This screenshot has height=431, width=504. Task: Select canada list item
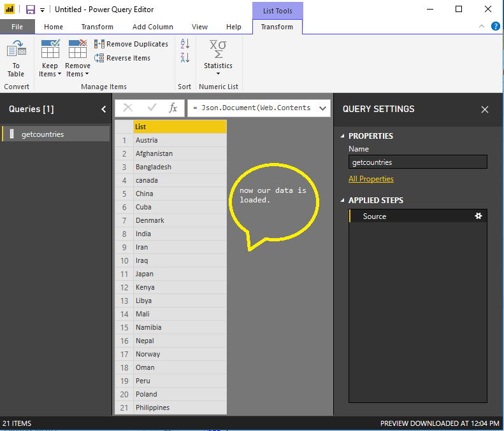(x=180, y=180)
